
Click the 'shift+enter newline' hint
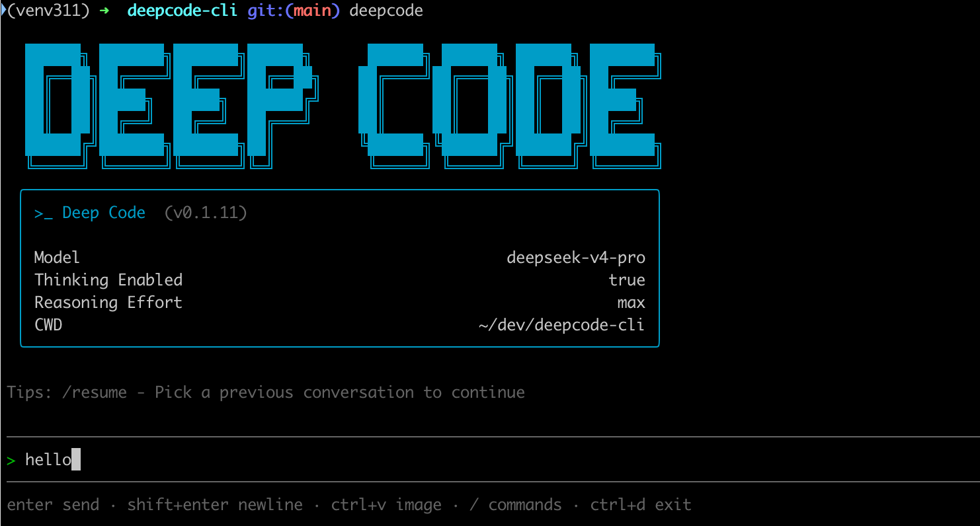click(215, 506)
